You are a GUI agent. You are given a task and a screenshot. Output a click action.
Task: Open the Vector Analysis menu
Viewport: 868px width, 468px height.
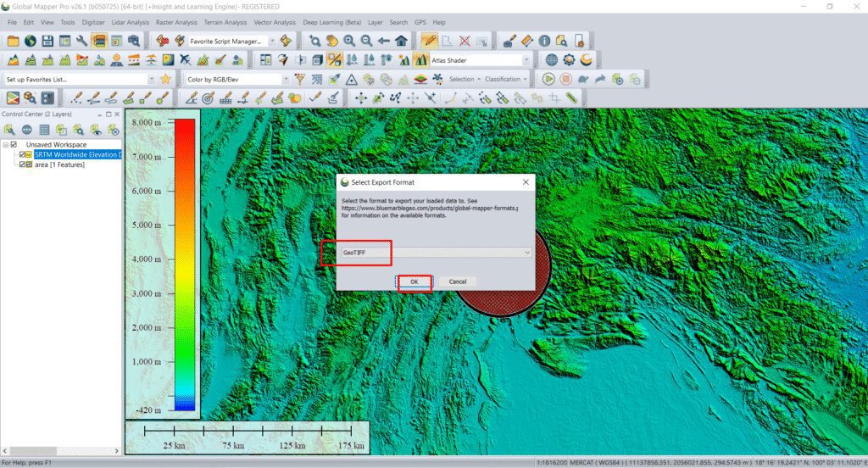click(x=275, y=22)
